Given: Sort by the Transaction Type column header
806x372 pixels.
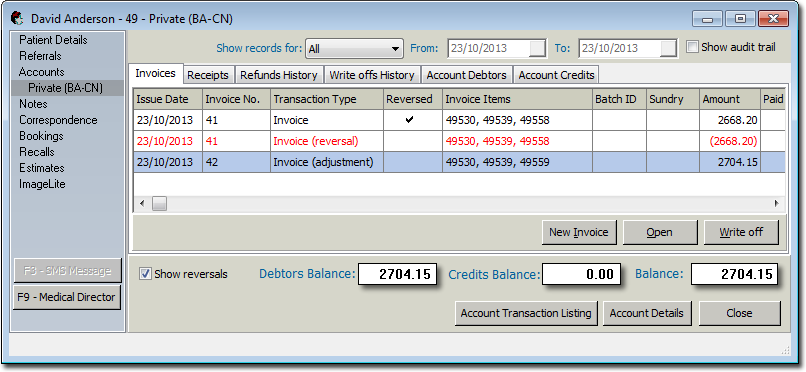Looking at the screenshot, I should tap(327, 99).
